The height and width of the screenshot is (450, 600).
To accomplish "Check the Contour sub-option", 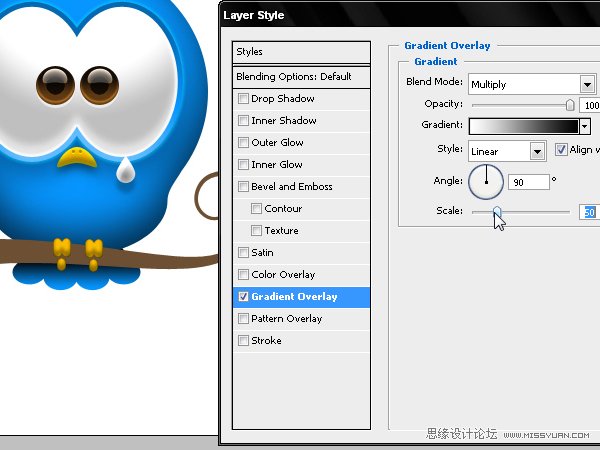I will point(256,209).
